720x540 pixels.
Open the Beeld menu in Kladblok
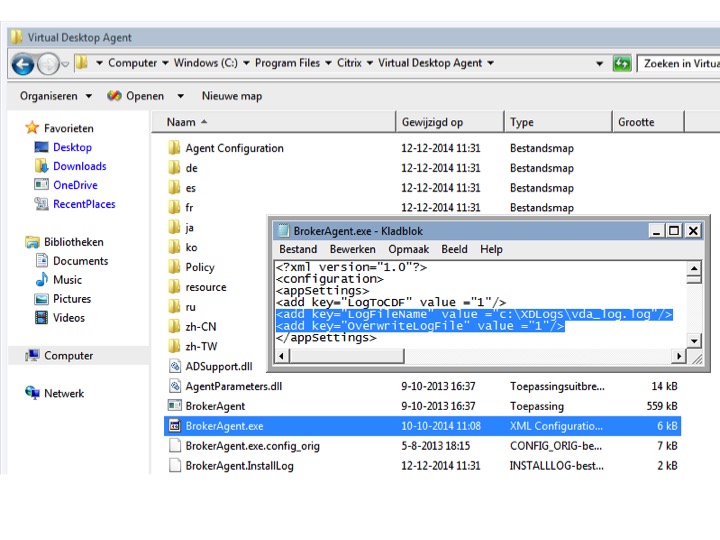[x=454, y=249]
